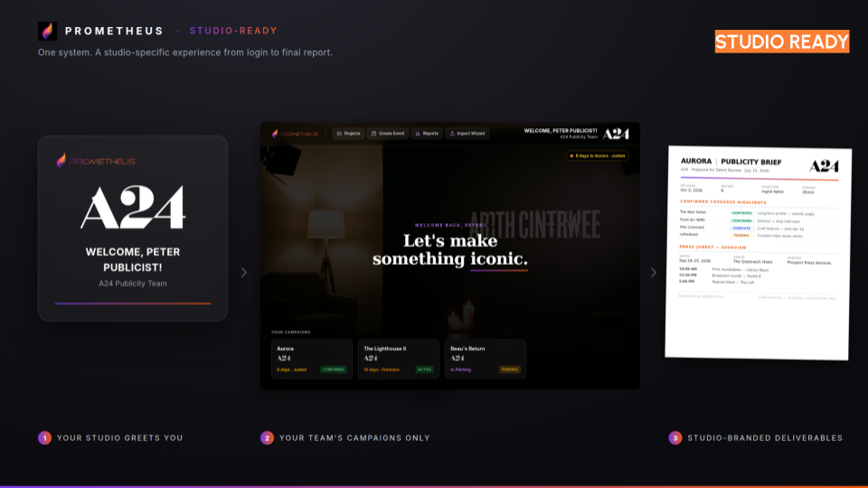Click 'WELCOME, PETER PUBLICIST!' in dashboard header

click(561, 131)
